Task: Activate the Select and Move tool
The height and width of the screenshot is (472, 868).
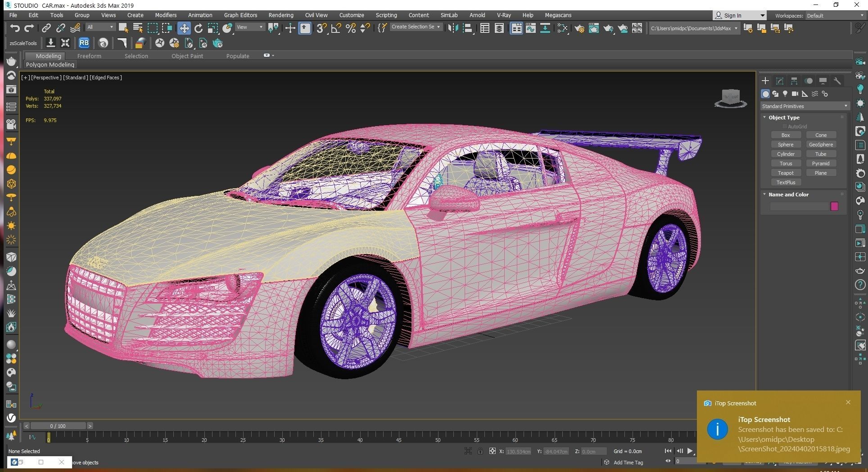Action: [x=184, y=28]
